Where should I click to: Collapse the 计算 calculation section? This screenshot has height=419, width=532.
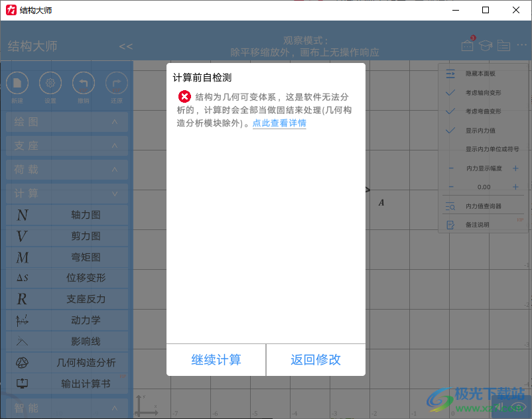pyautogui.click(x=67, y=194)
